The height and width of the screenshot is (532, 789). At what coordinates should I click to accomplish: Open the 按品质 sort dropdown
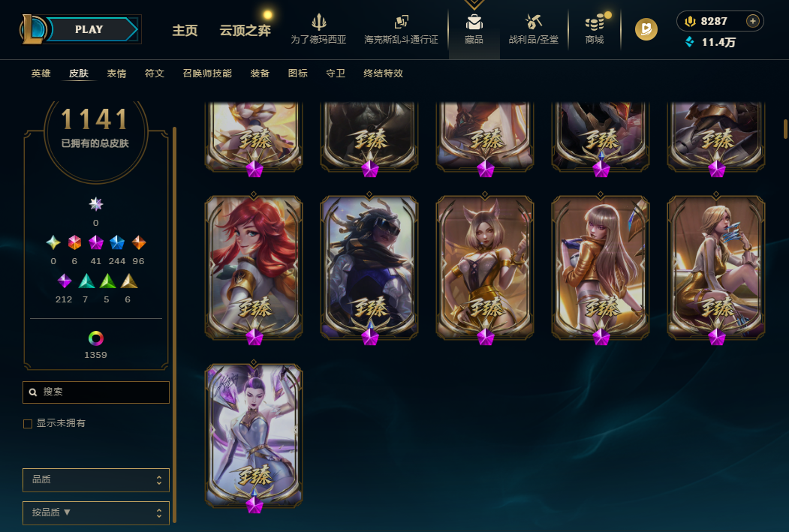tap(95, 513)
